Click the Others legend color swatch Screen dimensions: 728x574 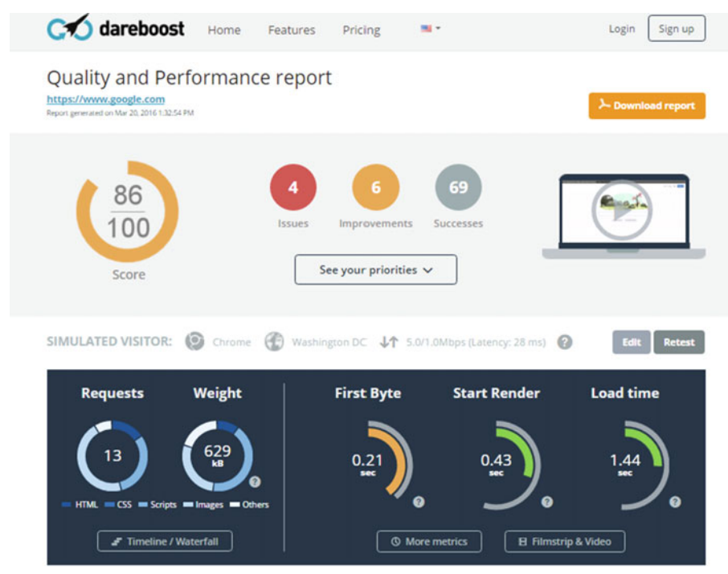click(x=235, y=504)
